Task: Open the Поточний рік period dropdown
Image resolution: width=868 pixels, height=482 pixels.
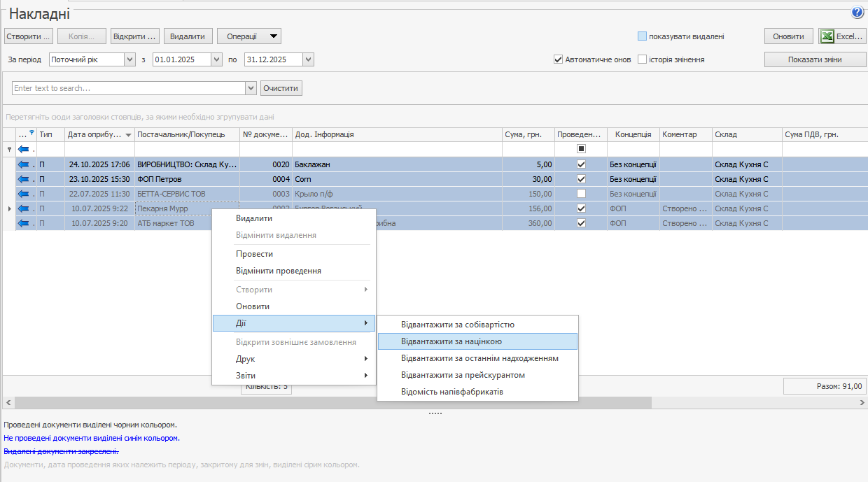Action: pyautogui.click(x=129, y=59)
